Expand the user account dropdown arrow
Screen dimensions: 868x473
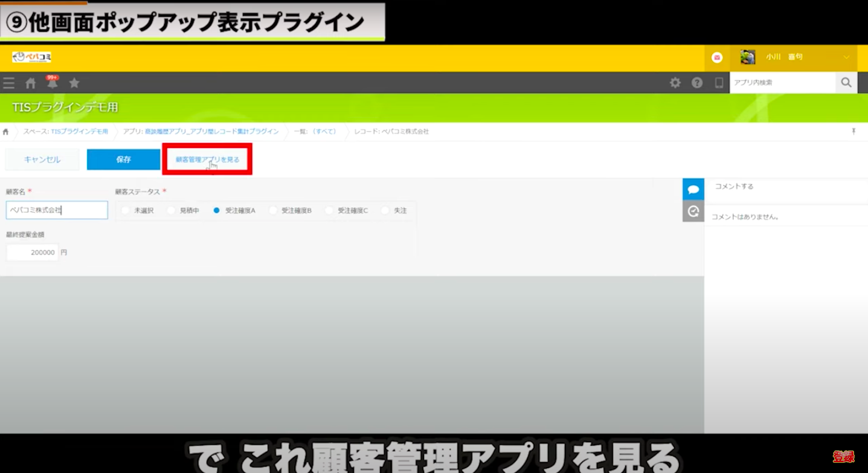click(x=846, y=57)
